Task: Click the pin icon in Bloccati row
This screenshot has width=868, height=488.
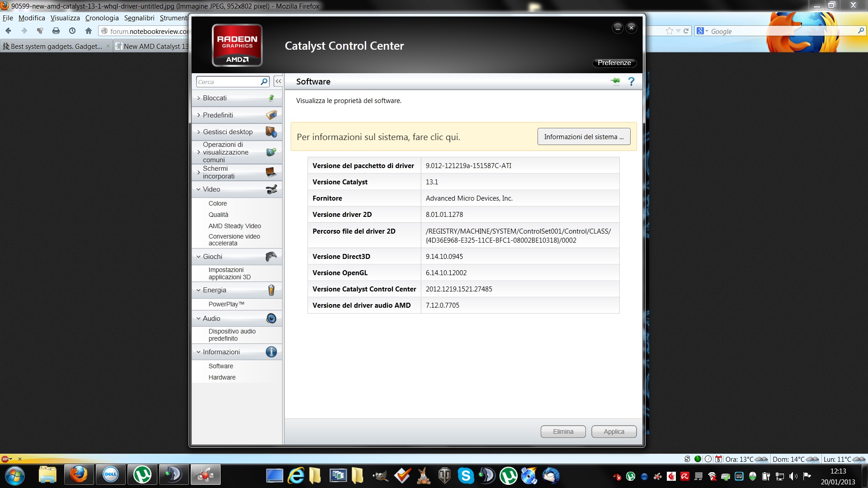Action: click(271, 98)
